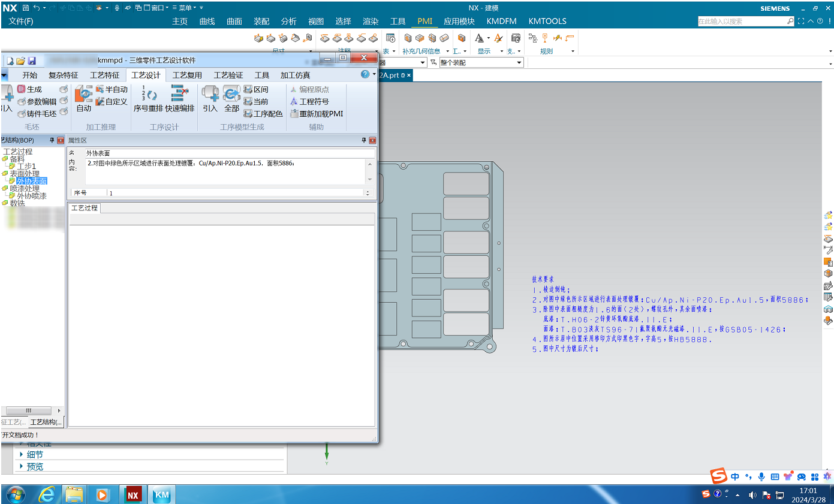This screenshot has width=834, height=504.
Task: Click the 铸件毛坯 casting blank icon
Action: (x=22, y=114)
